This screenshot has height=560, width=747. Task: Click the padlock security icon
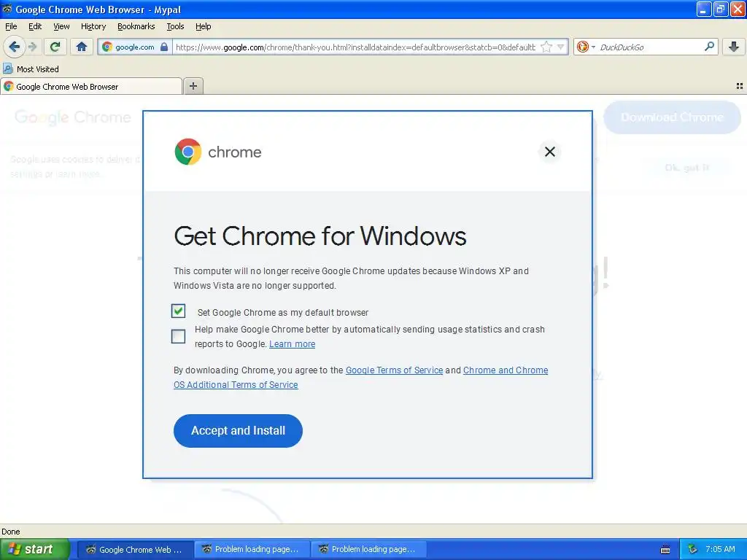[164, 47]
